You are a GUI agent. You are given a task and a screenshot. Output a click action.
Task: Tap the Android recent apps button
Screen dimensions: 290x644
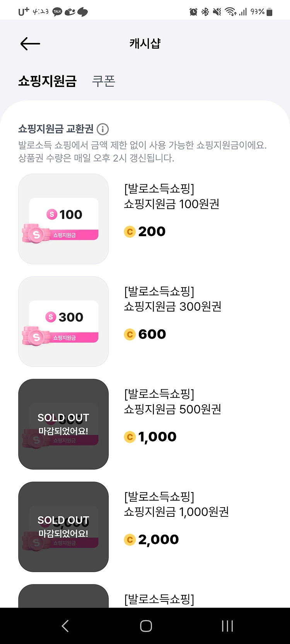pos(227,626)
